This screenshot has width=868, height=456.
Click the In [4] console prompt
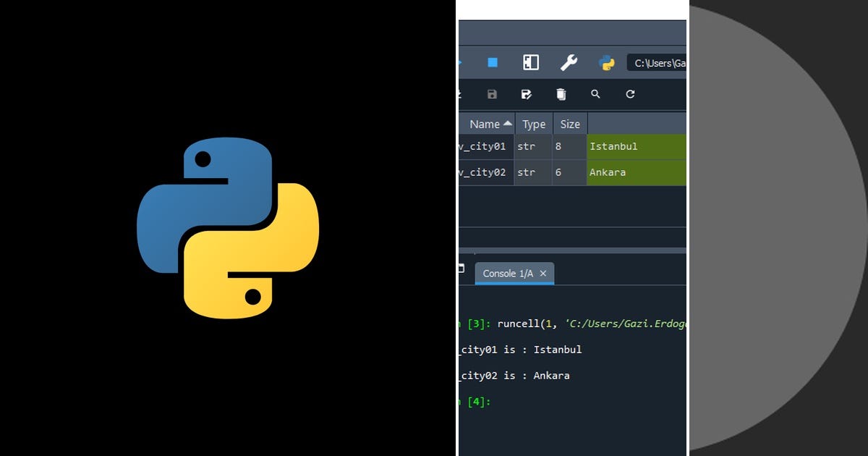[475, 402]
